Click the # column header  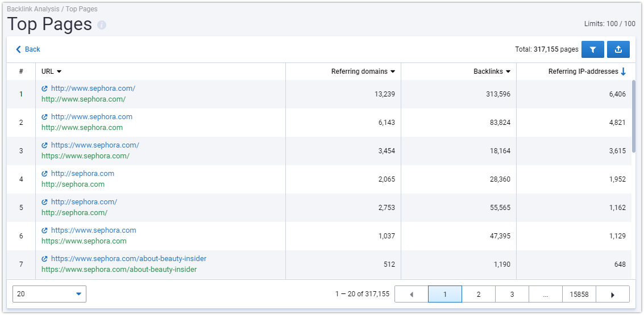point(21,72)
